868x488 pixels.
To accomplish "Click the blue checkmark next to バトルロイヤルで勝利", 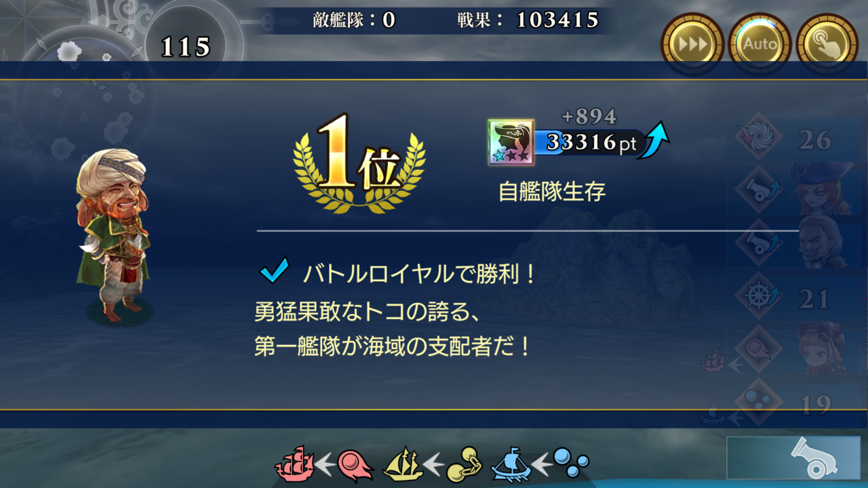I will click(275, 271).
